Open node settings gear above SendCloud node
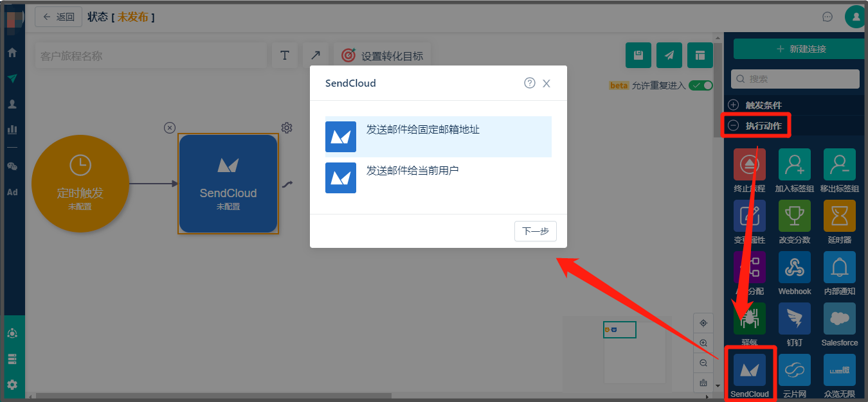This screenshot has height=402, width=868. coord(287,128)
